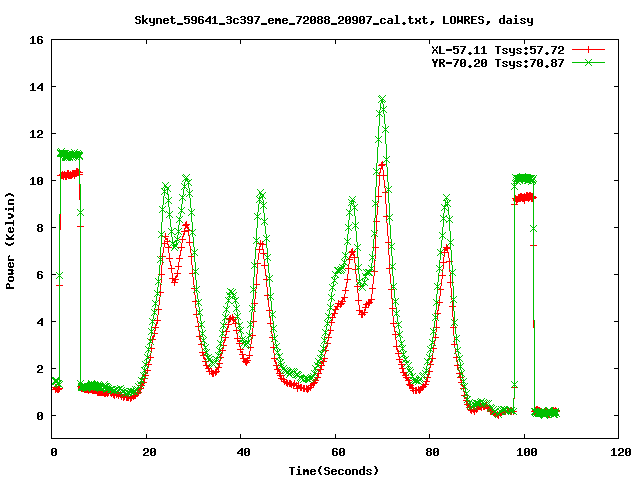Click x-axis tick label 80

432,452
